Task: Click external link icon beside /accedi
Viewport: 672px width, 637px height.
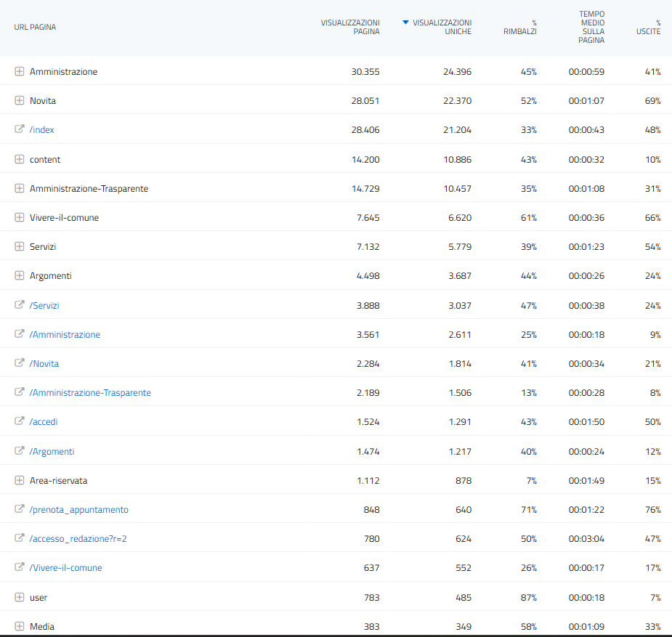Action: (x=20, y=421)
